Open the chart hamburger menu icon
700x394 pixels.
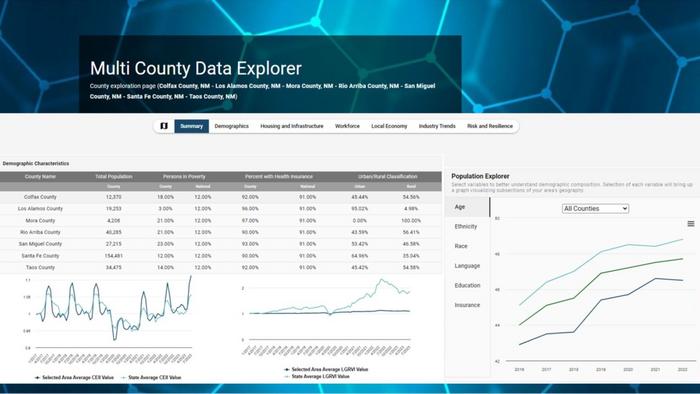691,224
